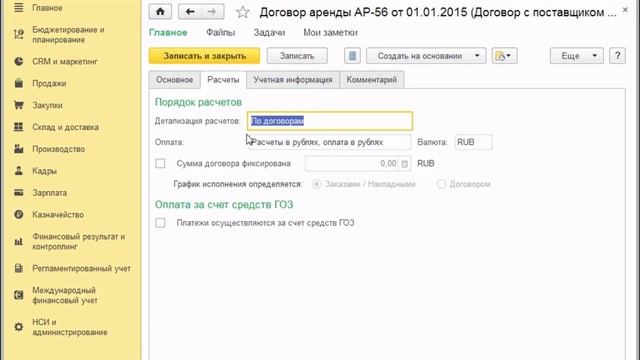
Task: Switch to the Основное tab
Action: (x=175, y=80)
